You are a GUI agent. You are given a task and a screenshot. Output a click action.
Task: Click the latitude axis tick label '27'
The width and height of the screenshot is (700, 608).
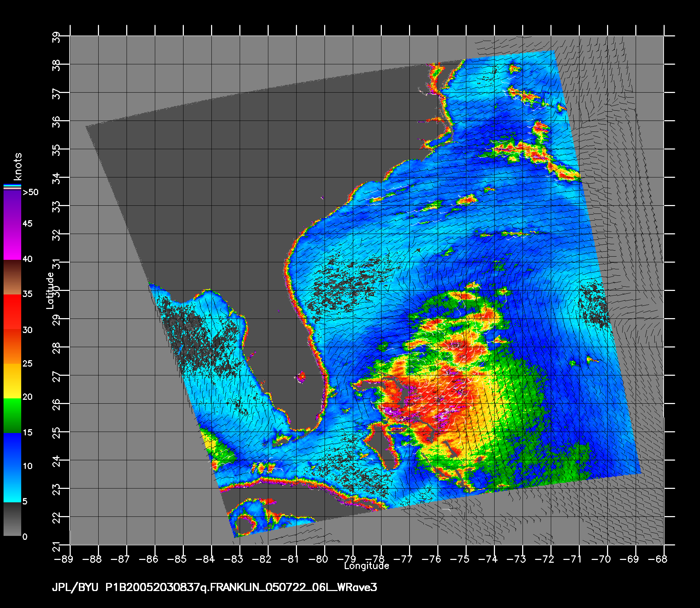[56, 376]
